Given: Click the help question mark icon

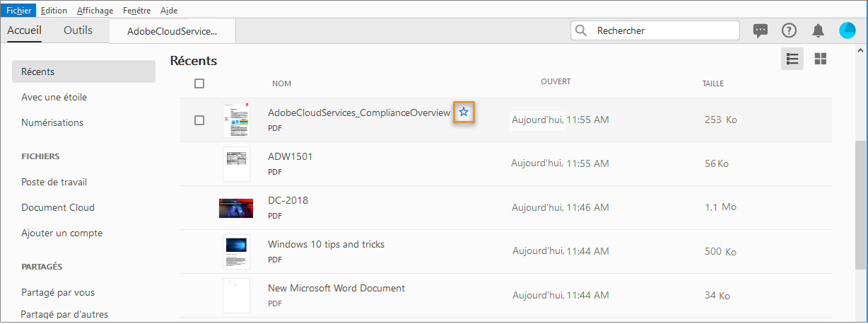Looking at the screenshot, I should click(x=789, y=30).
